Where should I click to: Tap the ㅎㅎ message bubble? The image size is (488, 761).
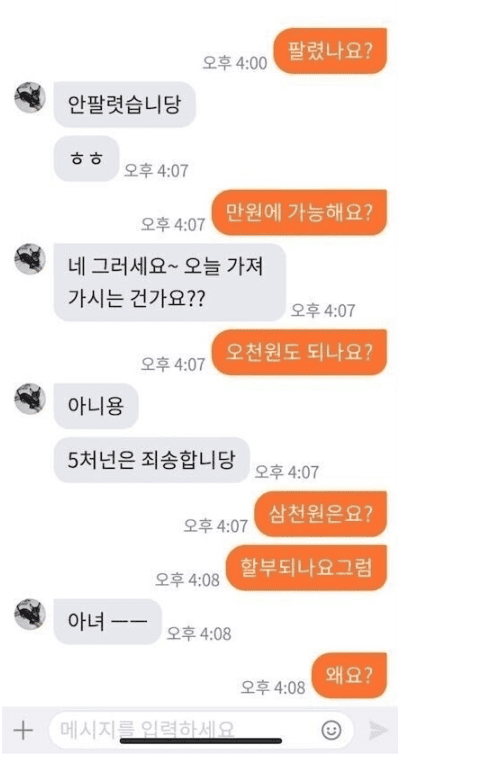86,159
